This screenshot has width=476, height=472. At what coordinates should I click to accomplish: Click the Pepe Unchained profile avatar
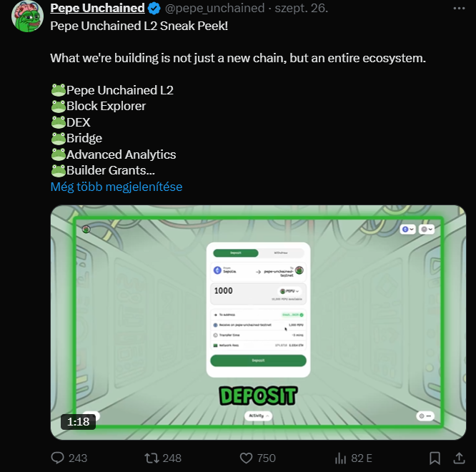(27, 16)
